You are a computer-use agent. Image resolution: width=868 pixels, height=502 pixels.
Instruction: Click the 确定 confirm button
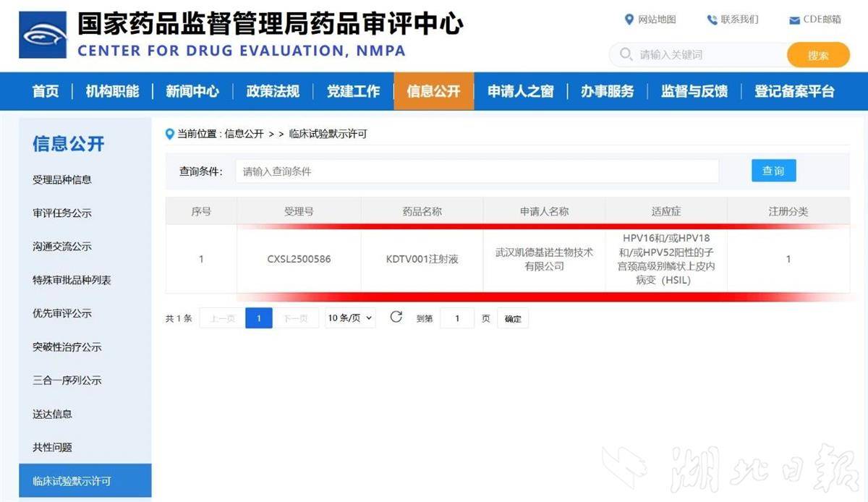[512, 318]
